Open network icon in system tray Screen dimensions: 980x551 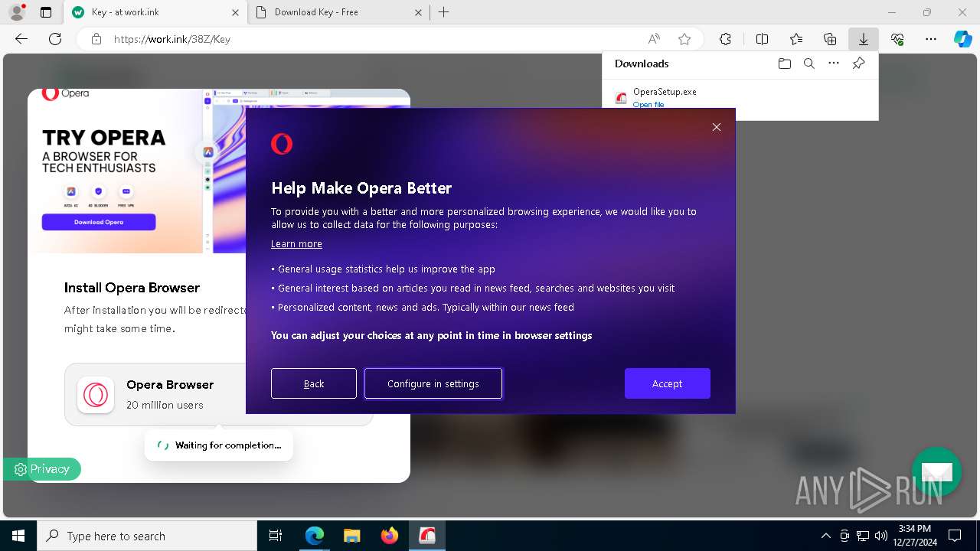[x=863, y=536]
